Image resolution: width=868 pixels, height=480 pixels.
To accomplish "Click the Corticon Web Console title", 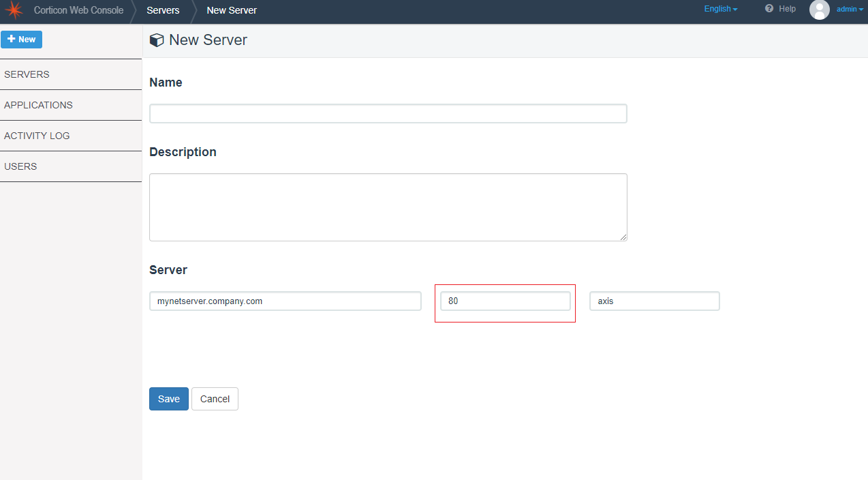I will (x=78, y=10).
